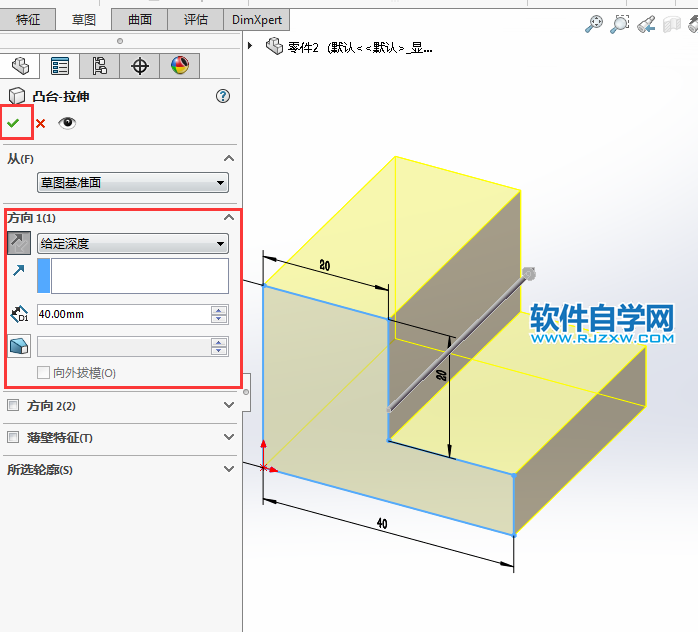Enable the 方向 2 checkbox
Image resolution: width=698 pixels, height=632 pixels.
13,405
